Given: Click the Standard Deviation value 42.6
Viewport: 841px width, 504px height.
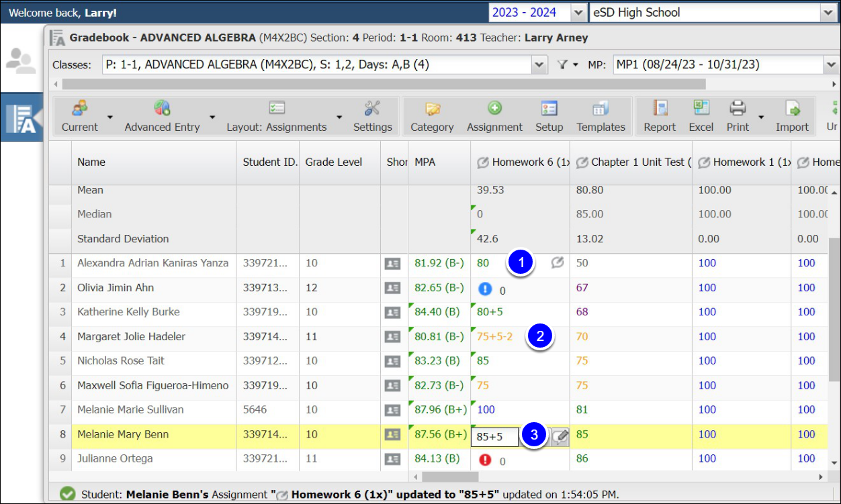Looking at the screenshot, I should coord(487,238).
